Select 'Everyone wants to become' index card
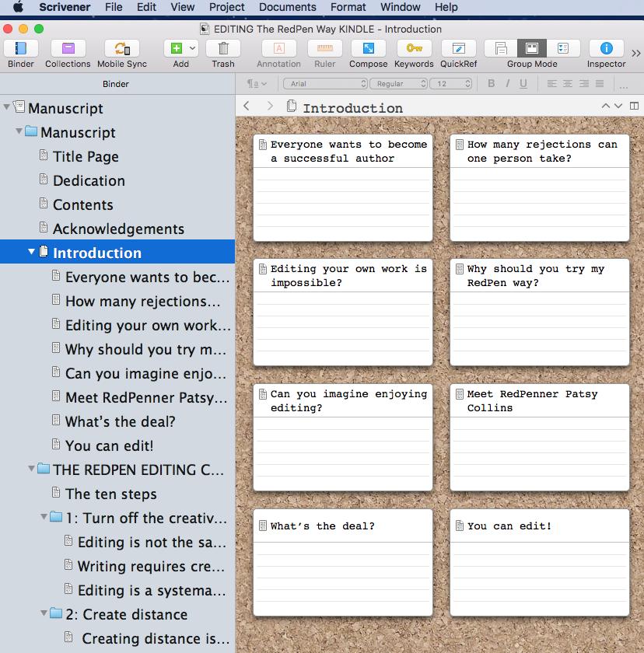This screenshot has height=653, width=644. tap(343, 187)
